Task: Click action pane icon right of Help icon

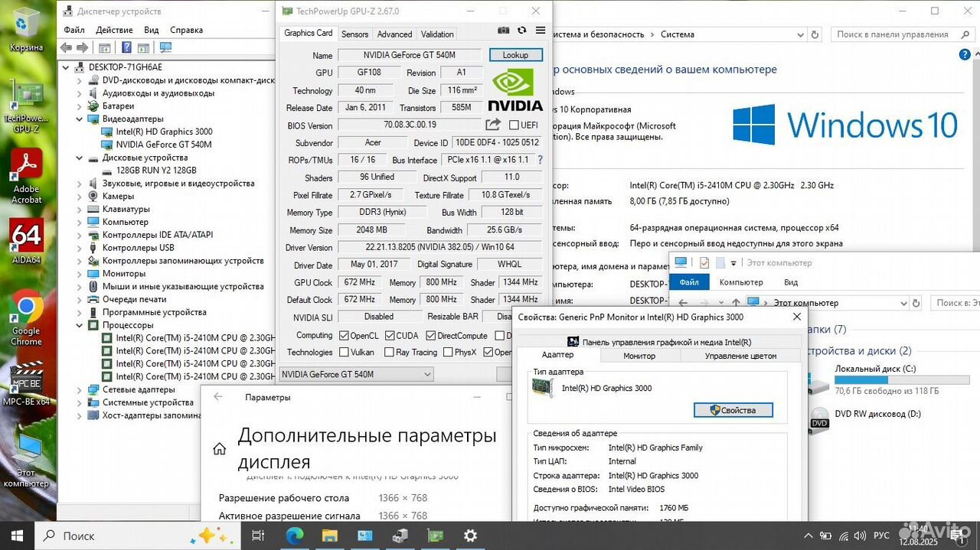Action: (x=145, y=47)
